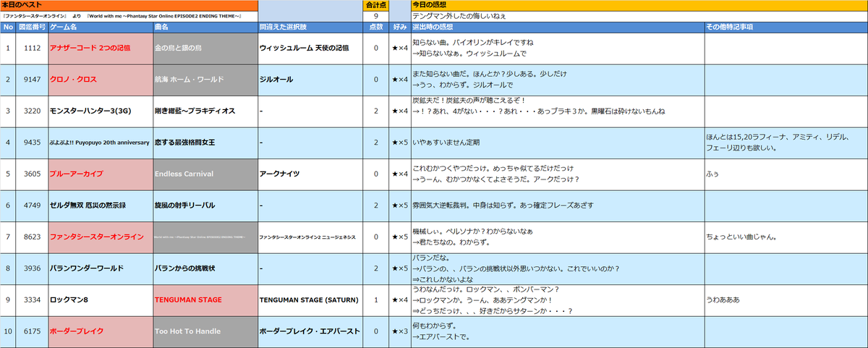The width and height of the screenshot is (868, 348).
Task: Select the ちょっといい曲じゃん。 remarks cell
Action: (x=786, y=237)
